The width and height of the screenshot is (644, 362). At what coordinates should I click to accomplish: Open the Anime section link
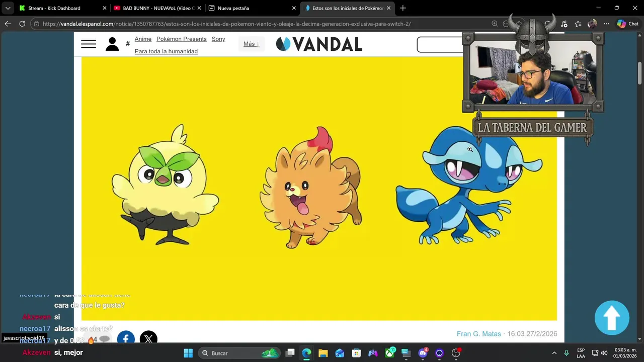[143, 39]
